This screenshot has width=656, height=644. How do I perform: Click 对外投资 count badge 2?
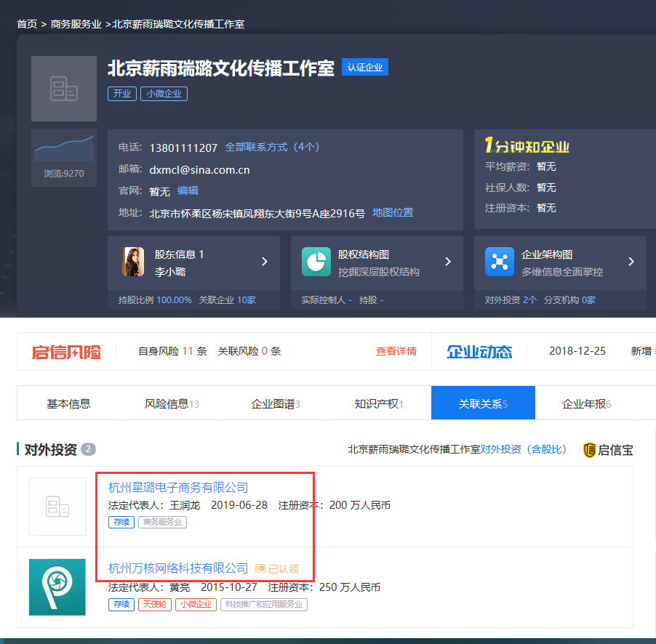88,449
